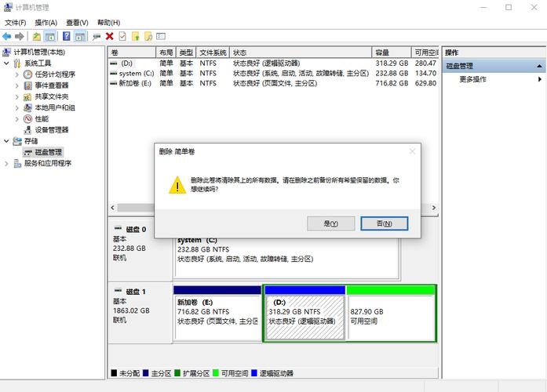Click the 磁盘 1 disk label
Screen dimensions: 547x392
(136, 292)
